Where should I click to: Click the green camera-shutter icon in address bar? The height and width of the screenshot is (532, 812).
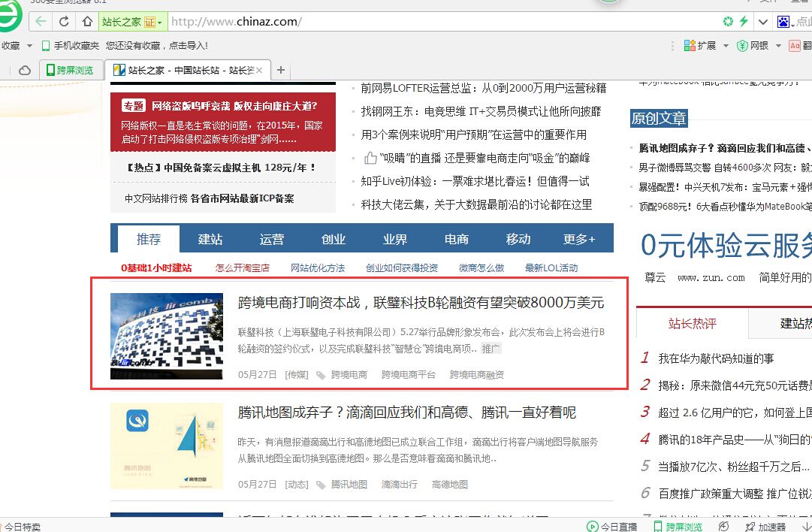[728, 21]
